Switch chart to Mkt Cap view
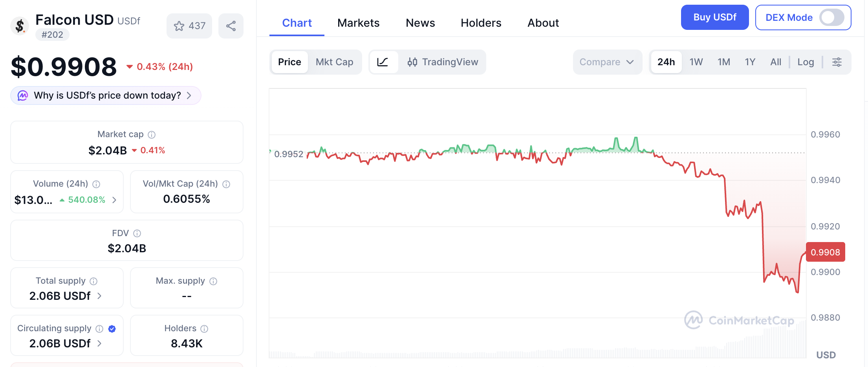This screenshot has height=367, width=868. pos(334,62)
